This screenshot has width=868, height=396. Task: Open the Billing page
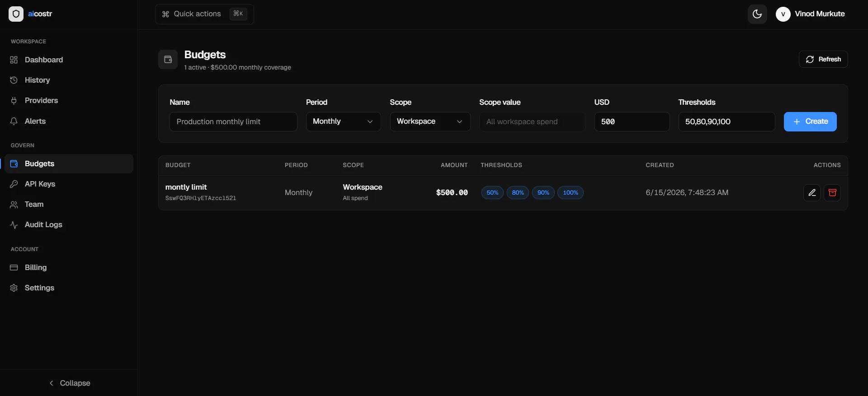click(69, 267)
